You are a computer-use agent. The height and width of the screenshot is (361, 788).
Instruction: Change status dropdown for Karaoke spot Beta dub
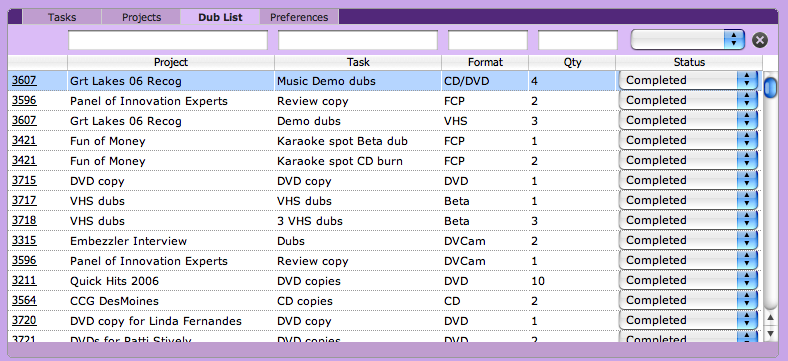pos(688,140)
